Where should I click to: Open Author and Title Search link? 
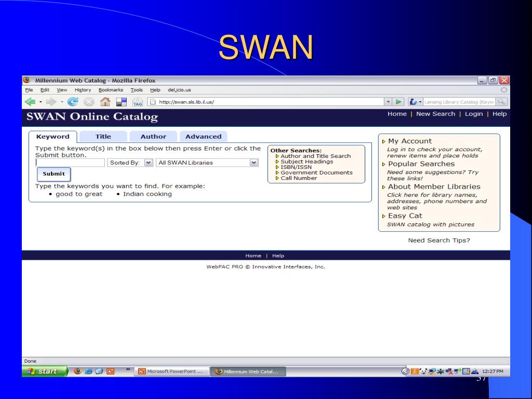tap(315, 156)
